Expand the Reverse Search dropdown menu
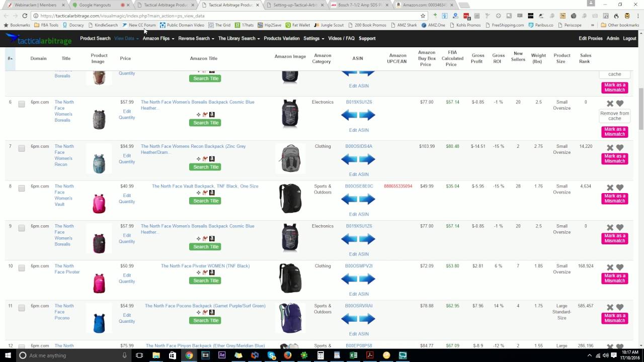The width and height of the screenshot is (644, 362). 196,38
